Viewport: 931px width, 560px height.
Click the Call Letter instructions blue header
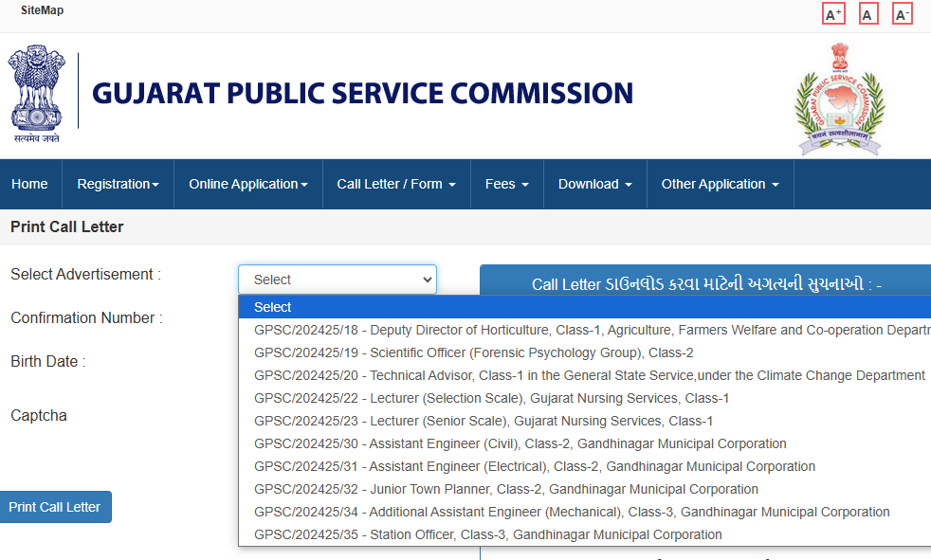[x=705, y=280]
